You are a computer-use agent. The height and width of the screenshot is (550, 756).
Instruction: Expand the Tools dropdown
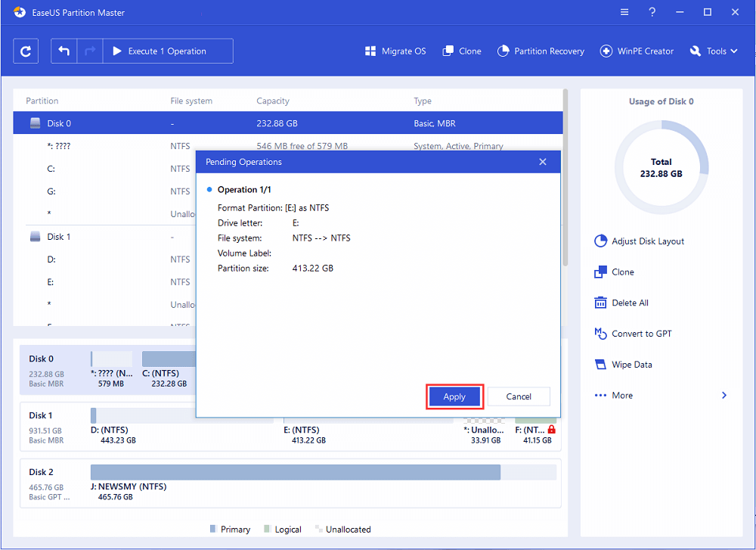point(714,51)
